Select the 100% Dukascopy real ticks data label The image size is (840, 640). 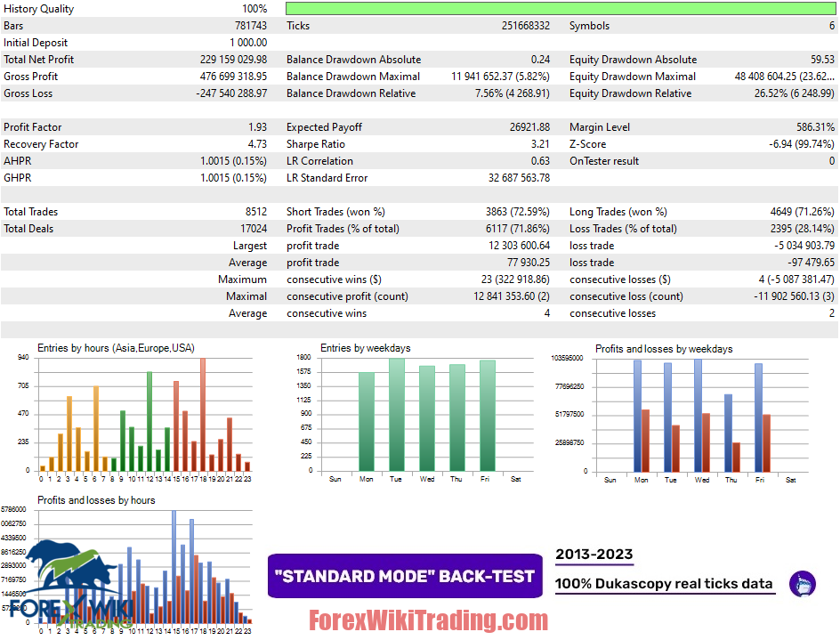664,583
